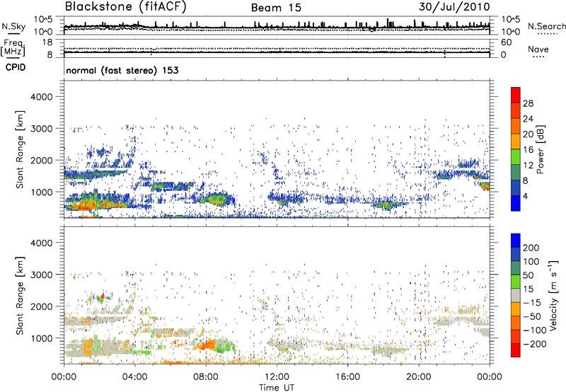Select the gray -15 to 15 Velocity swatch
This screenshot has width=566, height=392.
tap(516, 295)
